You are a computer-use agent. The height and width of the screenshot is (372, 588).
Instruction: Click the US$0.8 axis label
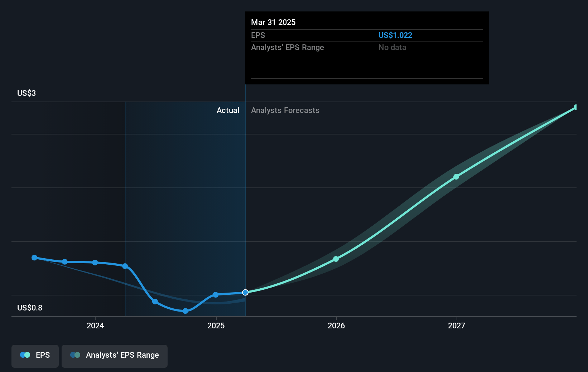pos(30,308)
